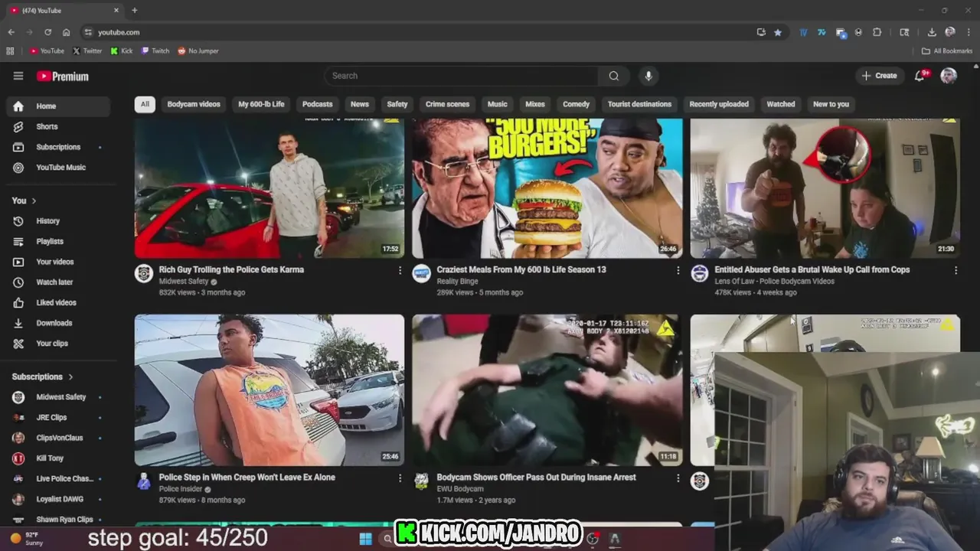
Task: Open more options for Entitled Abuser video
Action: coord(955,270)
